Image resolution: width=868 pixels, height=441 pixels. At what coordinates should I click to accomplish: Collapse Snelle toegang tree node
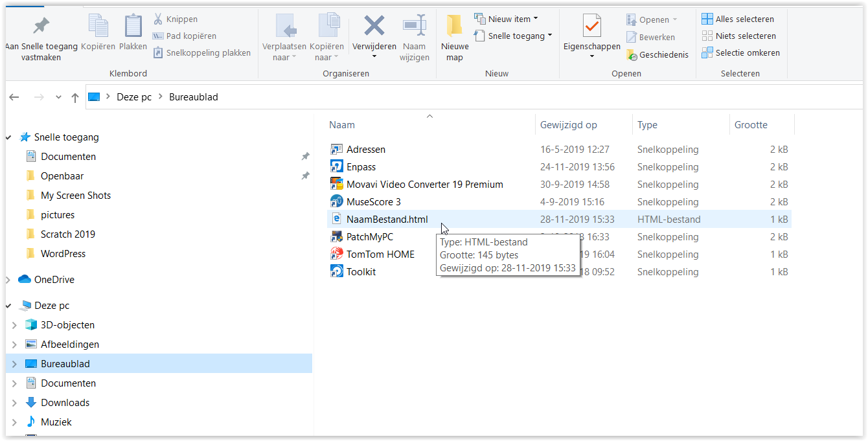coord(8,137)
